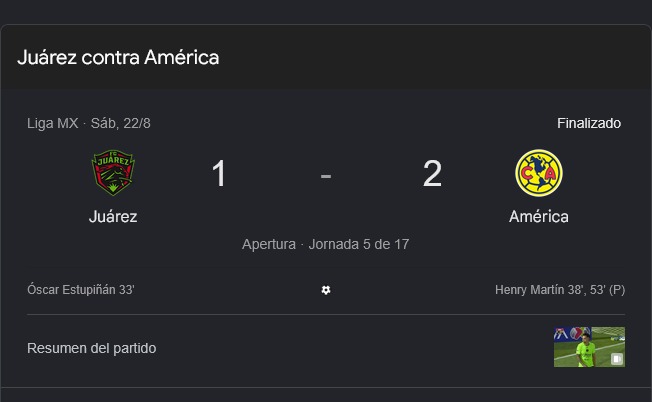Select the Juárez contra América heading
The image size is (652, 402).
pos(118,57)
